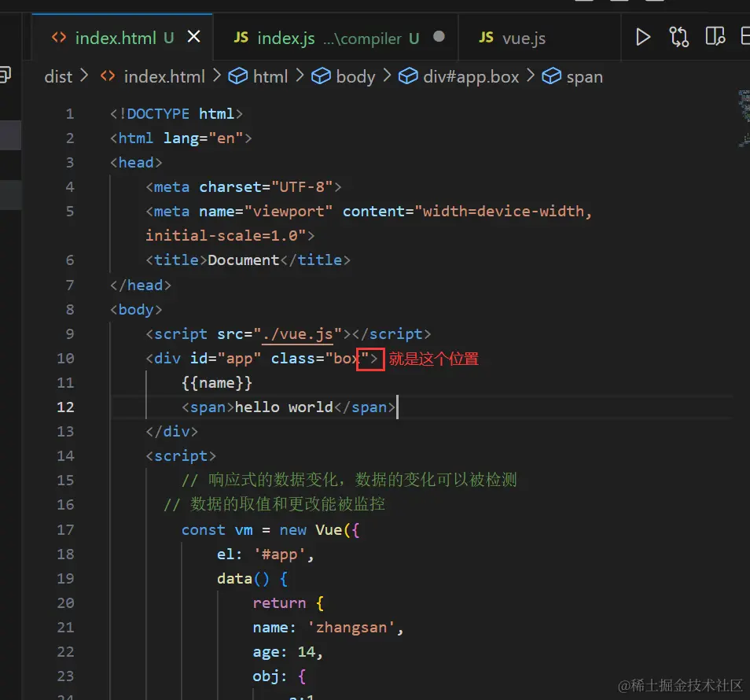Viewport: 750px width, 700px height.
Task: Close the index.html tab
Action: coord(193,36)
